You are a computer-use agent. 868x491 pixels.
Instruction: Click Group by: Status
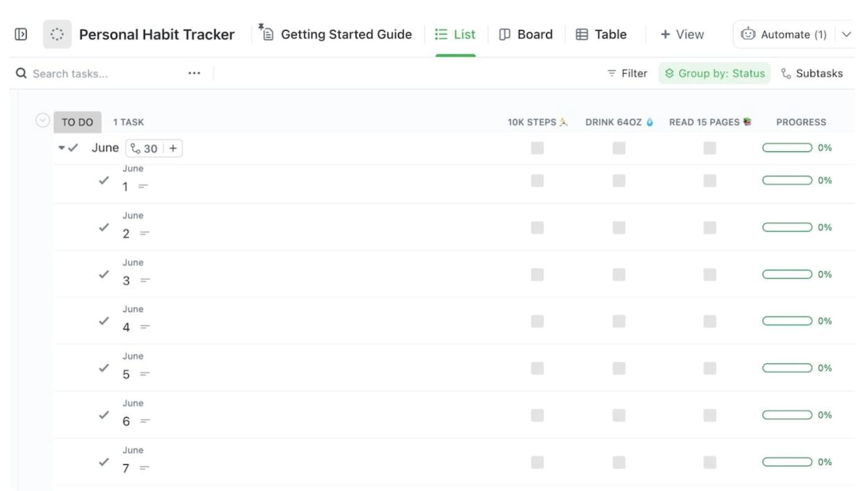point(714,73)
